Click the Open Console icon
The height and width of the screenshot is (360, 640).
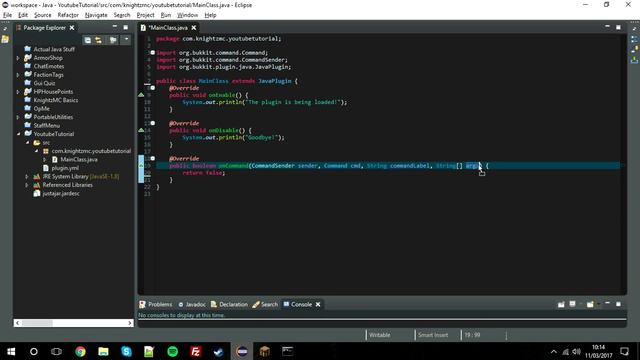point(590,304)
